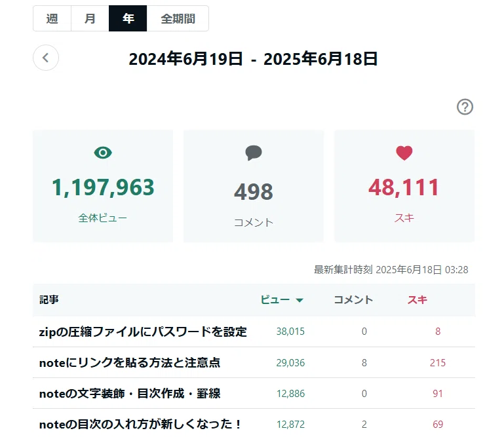504x437 pixels.
Task: Sort by ビュー column header
Action: click(275, 300)
